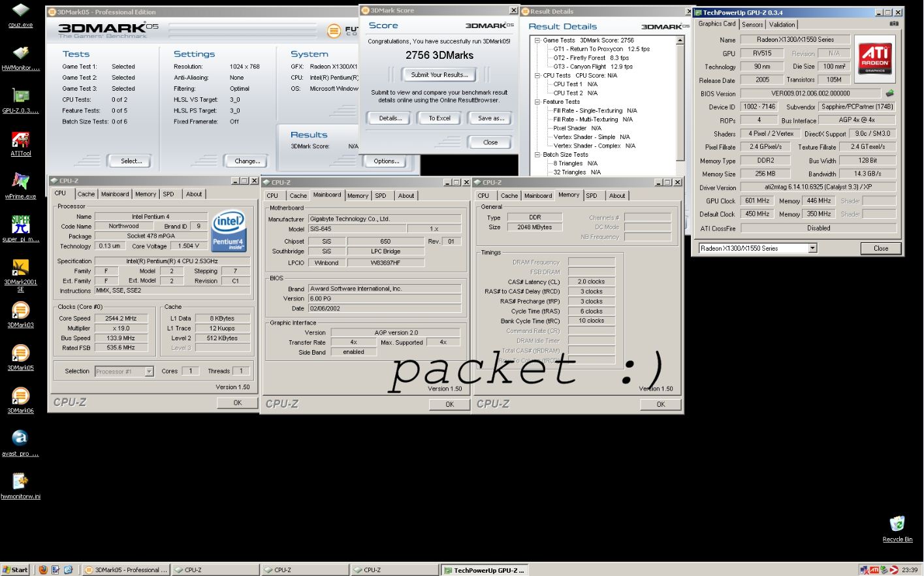Click the Save as... button
Screen dimensions: 924x576
click(491, 118)
